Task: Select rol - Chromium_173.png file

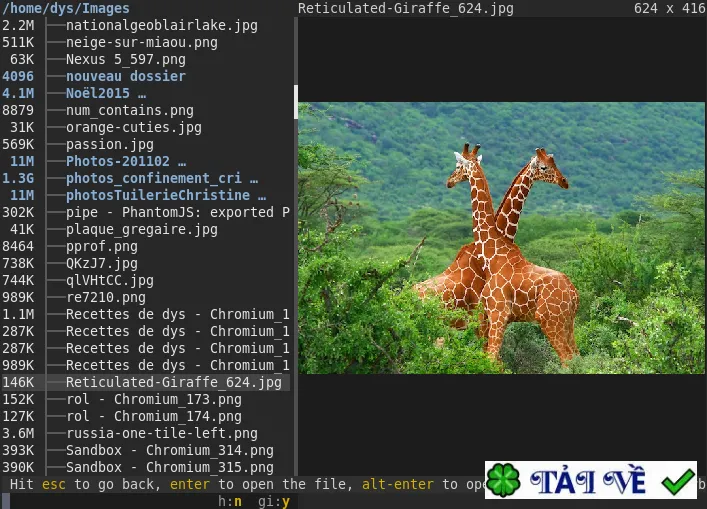Action: click(154, 399)
